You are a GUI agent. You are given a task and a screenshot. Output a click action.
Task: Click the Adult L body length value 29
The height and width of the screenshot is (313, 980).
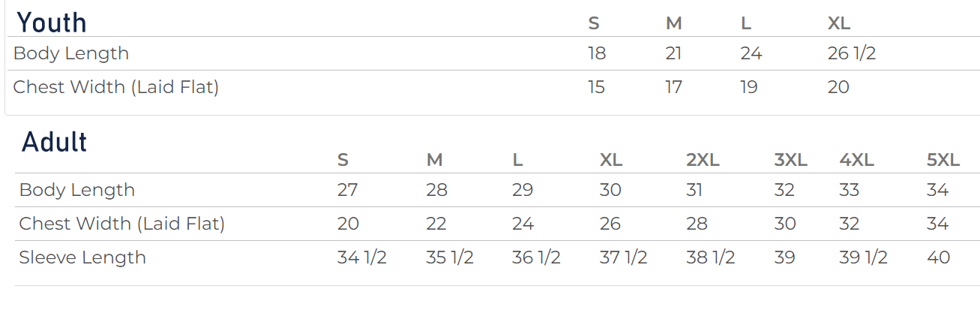523,190
